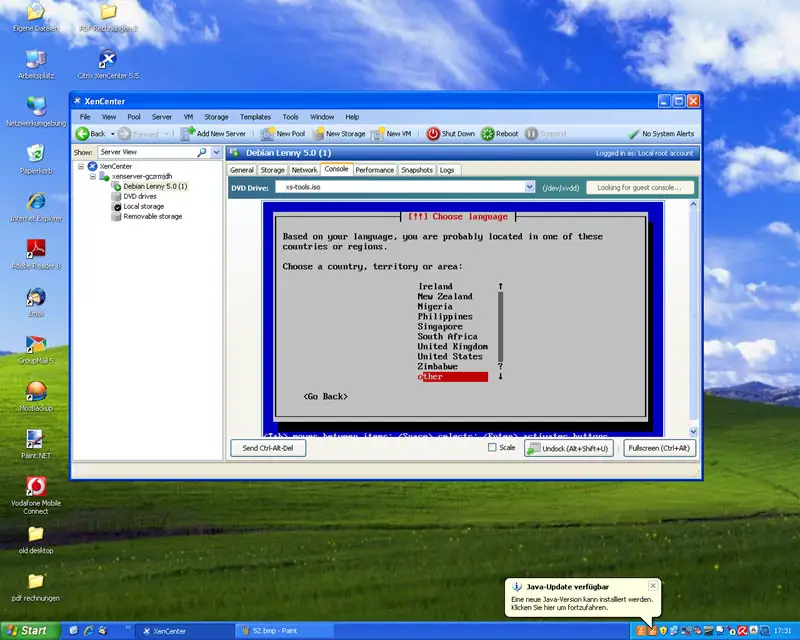Click the Fullscreen (Ctrl+Alt) button
The width and height of the screenshot is (800, 640).
coord(659,448)
